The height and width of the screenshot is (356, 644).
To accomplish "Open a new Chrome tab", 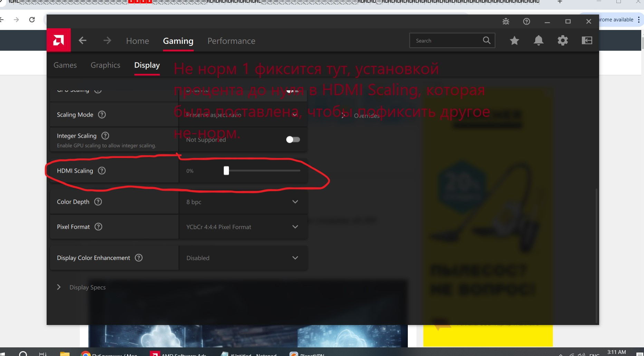I will [560, 2].
